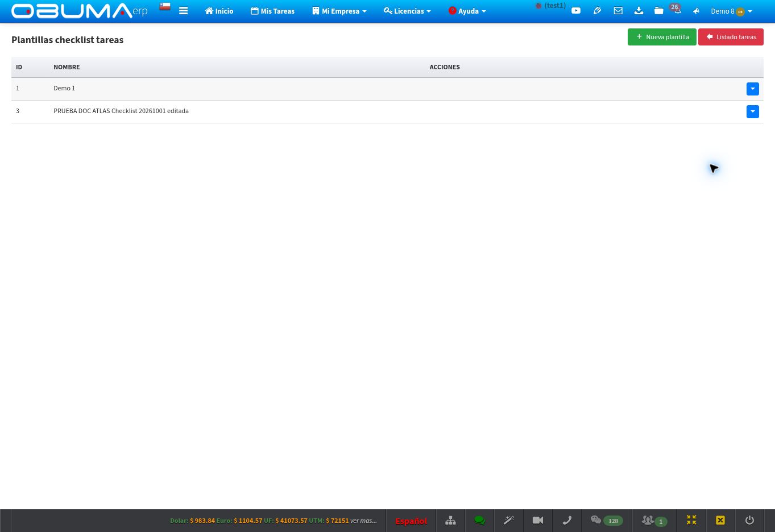Start a video call with camera icon

click(538, 520)
